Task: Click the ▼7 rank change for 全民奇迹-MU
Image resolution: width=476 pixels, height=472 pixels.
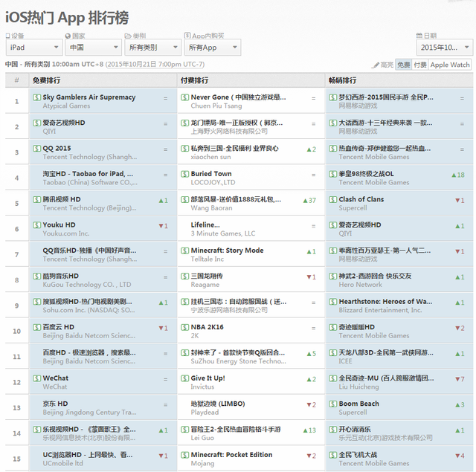Action: click(460, 379)
